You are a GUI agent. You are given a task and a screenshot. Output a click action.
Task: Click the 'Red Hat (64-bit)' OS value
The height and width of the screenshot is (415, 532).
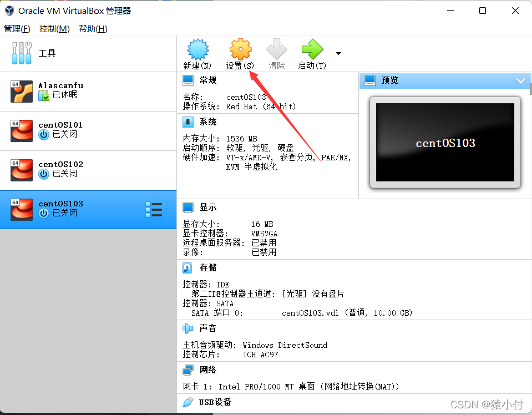coord(261,107)
